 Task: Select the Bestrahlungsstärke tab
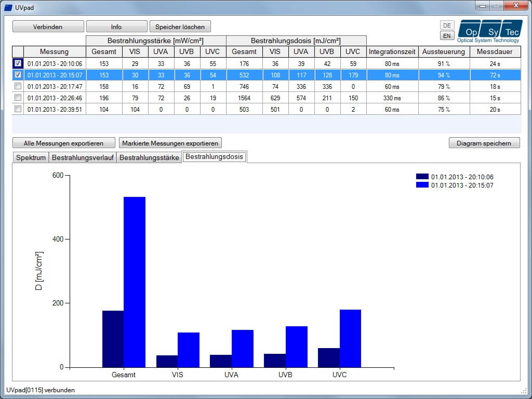[x=149, y=157]
